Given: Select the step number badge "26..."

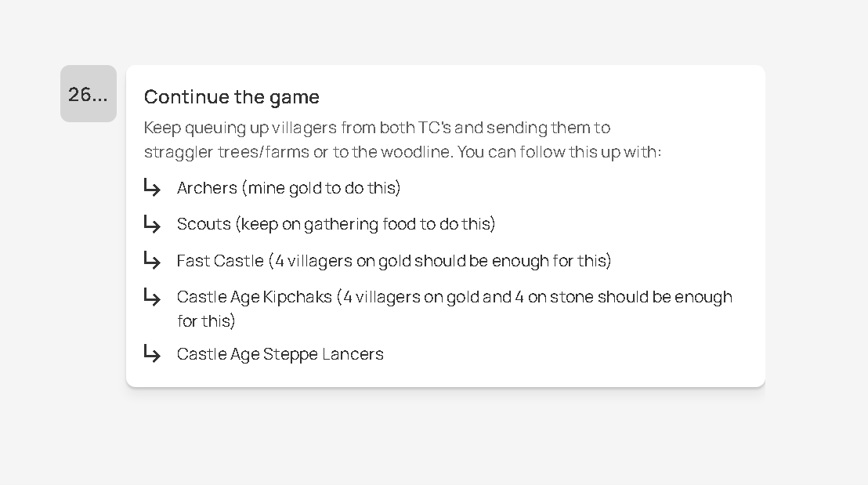Looking at the screenshot, I should pos(89,94).
